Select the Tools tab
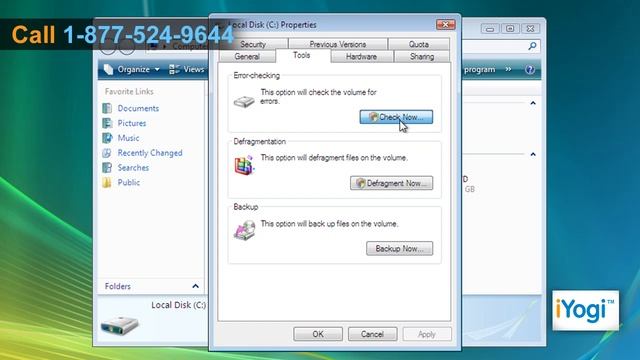Image resolution: width=640 pixels, height=360 pixels. [x=302, y=56]
